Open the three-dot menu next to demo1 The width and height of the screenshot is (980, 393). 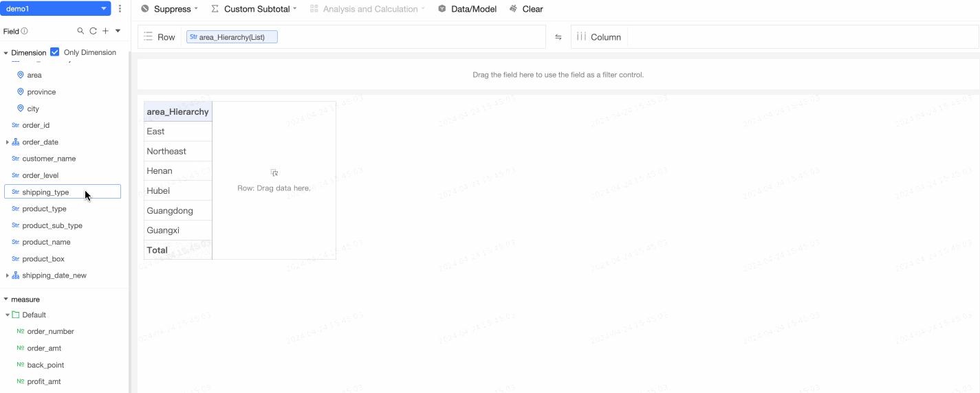click(120, 9)
